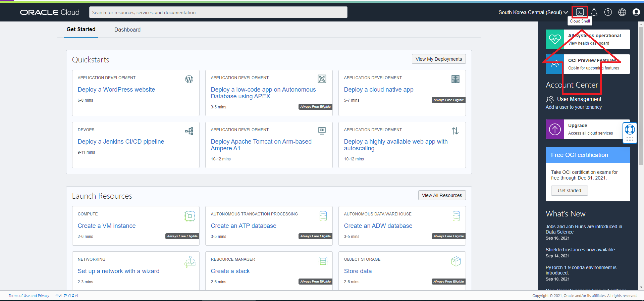Click the Korean cookie preferences link
Image resolution: width=644 pixels, height=301 pixels.
[67, 296]
